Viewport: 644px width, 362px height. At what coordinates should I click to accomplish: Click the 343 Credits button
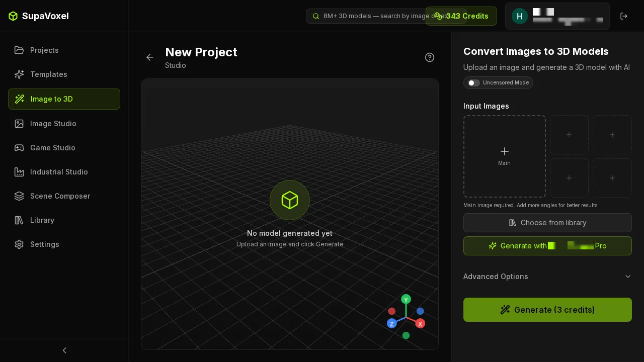click(461, 16)
